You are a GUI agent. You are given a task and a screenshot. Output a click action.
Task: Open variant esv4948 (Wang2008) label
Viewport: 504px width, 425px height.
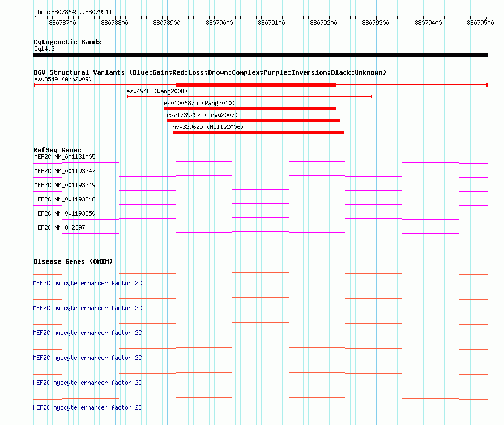pyautogui.click(x=157, y=91)
